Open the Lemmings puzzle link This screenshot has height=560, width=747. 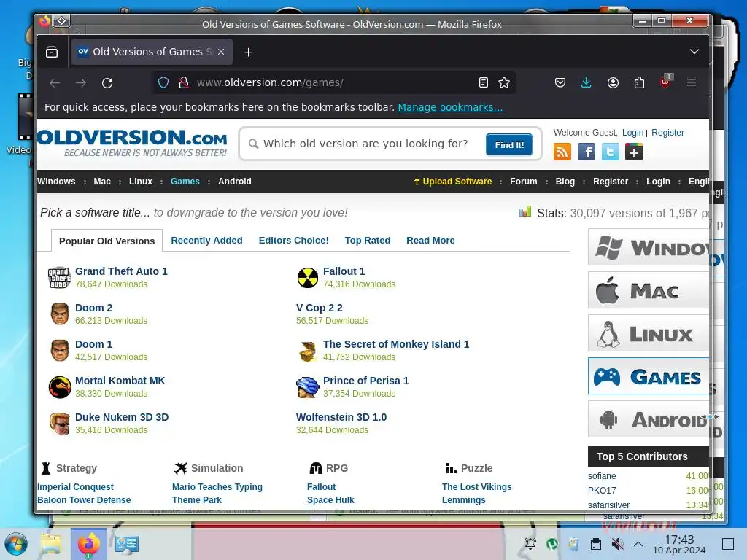tap(463, 500)
